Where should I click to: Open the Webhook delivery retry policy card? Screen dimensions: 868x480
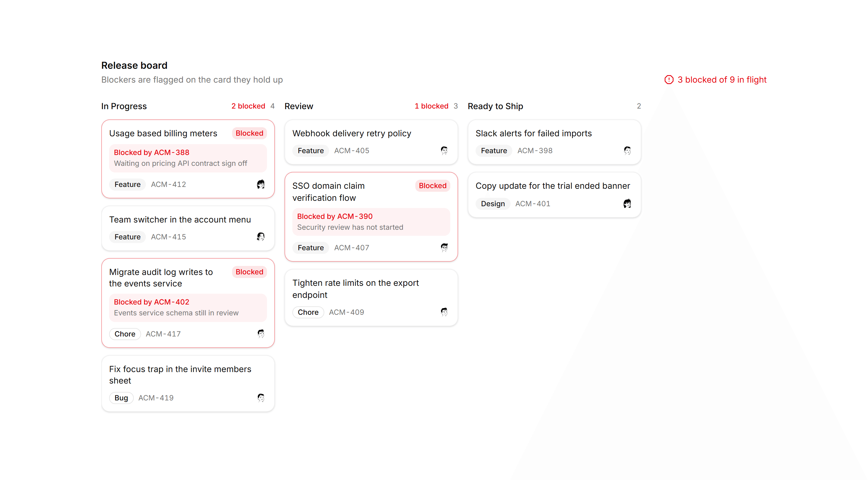tap(371, 142)
